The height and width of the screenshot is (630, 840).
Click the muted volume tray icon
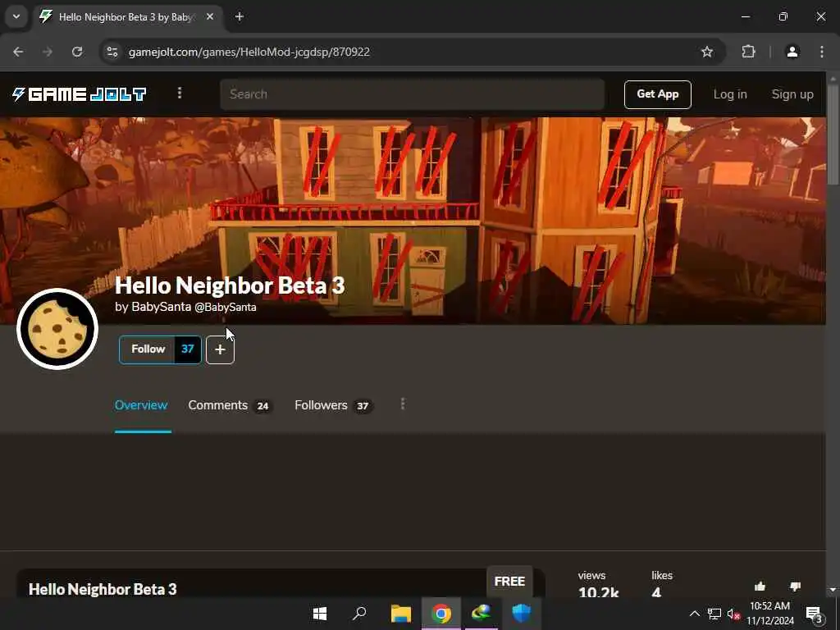733,614
